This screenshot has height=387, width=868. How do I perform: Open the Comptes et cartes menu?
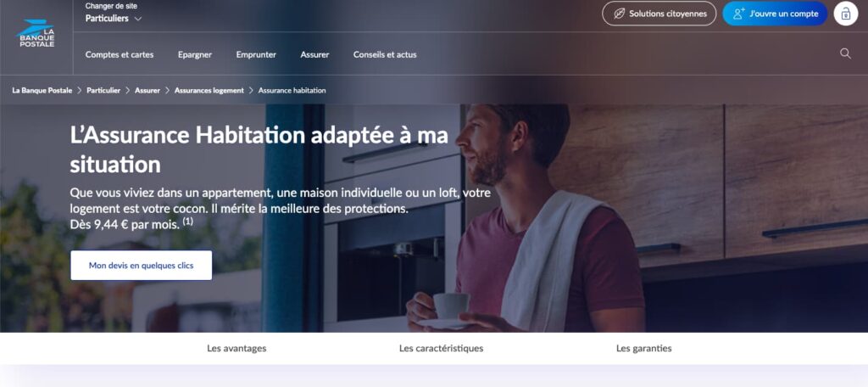click(x=120, y=55)
